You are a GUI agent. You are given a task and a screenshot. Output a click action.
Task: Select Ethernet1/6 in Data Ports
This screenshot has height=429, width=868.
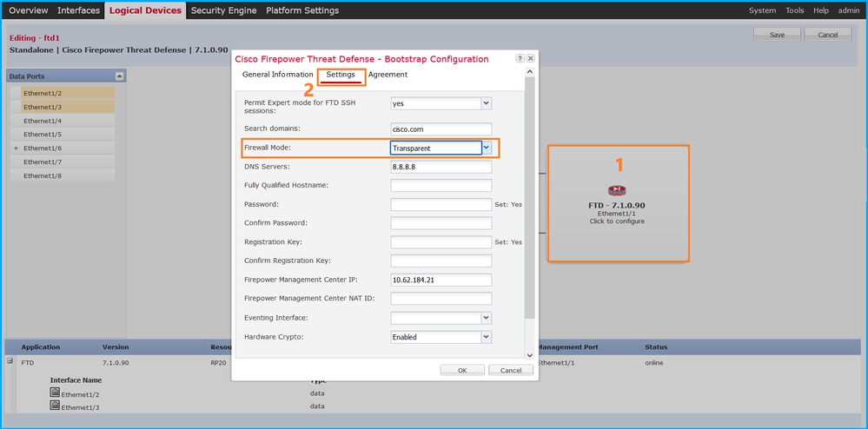[x=68, y=148]
